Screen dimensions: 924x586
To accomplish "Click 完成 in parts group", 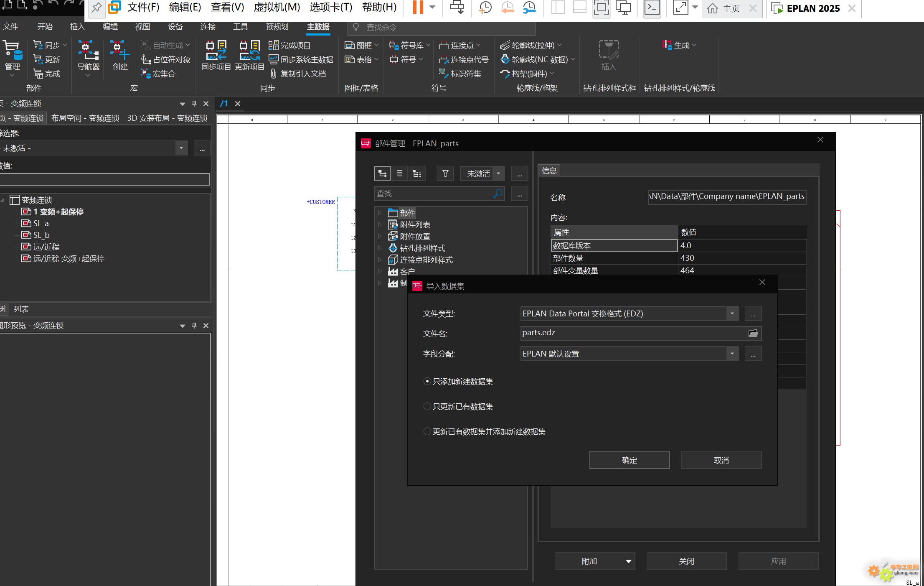I will coord(47,74).
